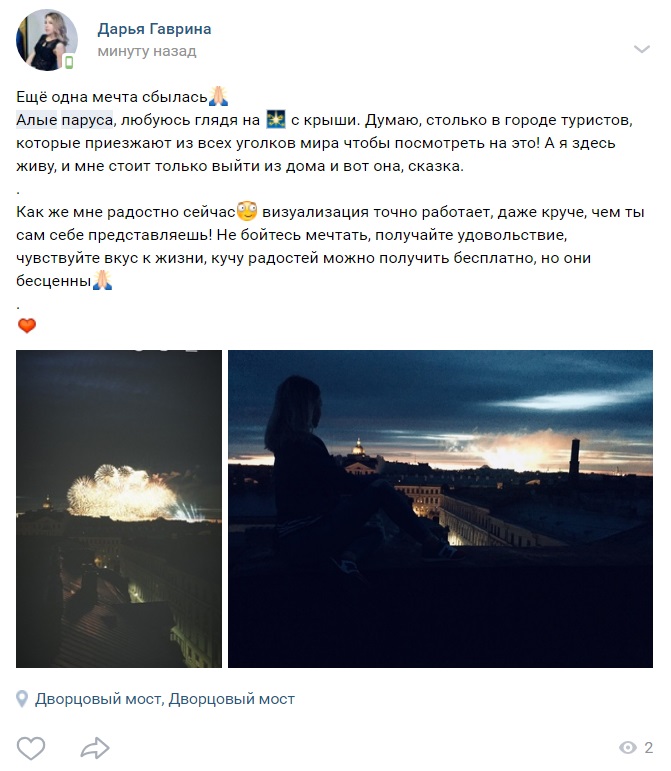Open the highlighted Алые паруса link

64,119
